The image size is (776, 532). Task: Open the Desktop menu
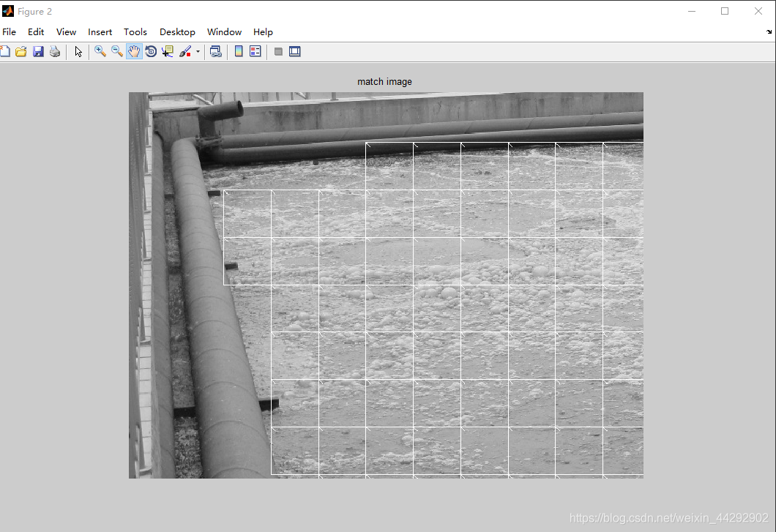click(177, 31)
